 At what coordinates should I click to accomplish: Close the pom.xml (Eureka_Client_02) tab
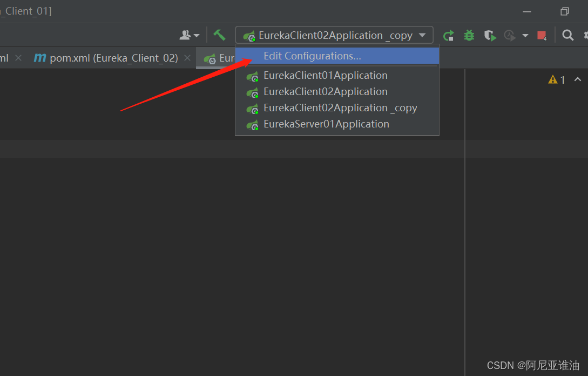point(187,58)
